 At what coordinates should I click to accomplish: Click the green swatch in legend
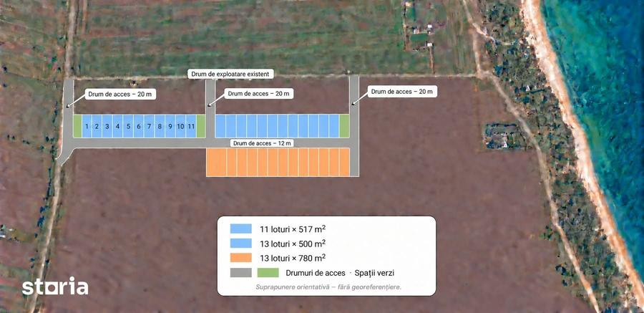click(268, 273)
